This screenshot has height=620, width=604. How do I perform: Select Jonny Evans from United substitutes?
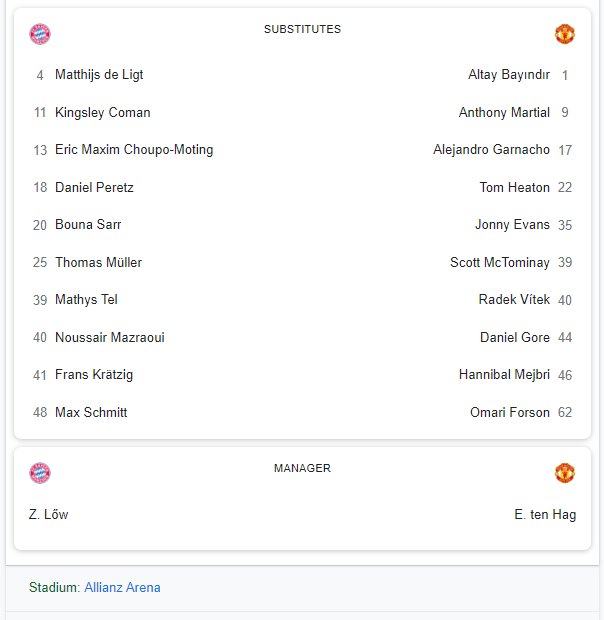pos(512,225)
